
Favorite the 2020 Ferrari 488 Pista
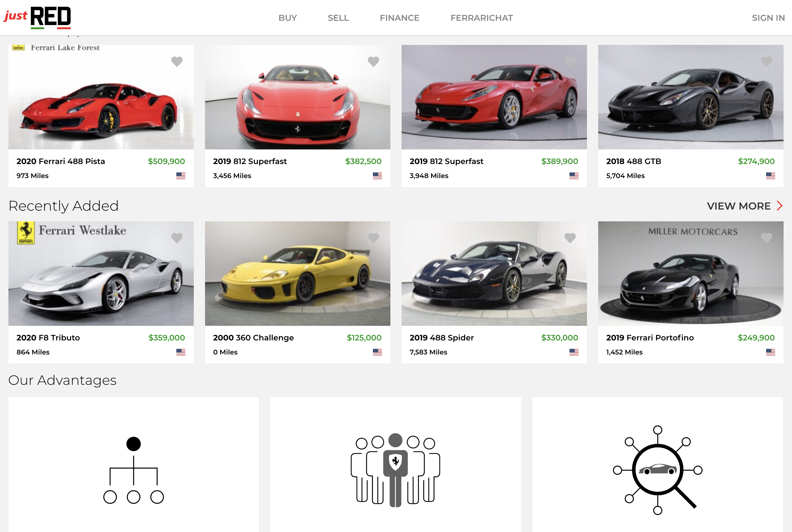click(177, 62)
